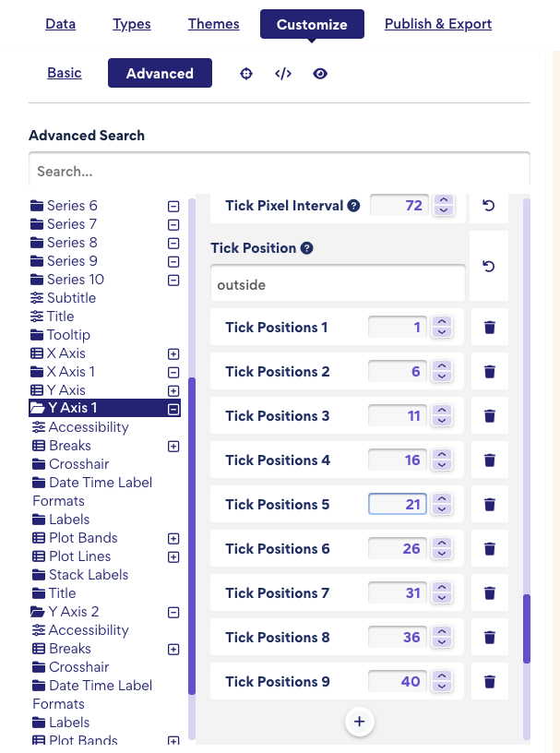Screen dimensions: 560x753
Task: Remove Tick Positions 9 using trash icon
Action: [490, 682]
